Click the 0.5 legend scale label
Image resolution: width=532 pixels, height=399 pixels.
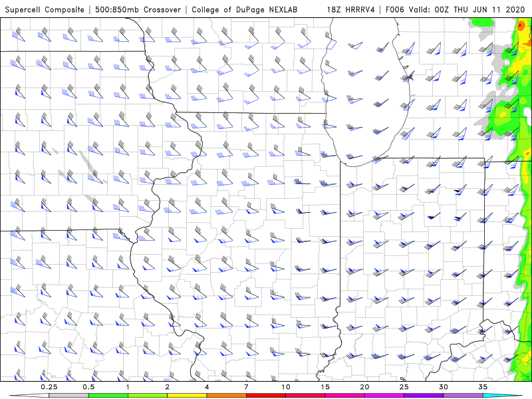pyautogui.click(x=88, y=387)
